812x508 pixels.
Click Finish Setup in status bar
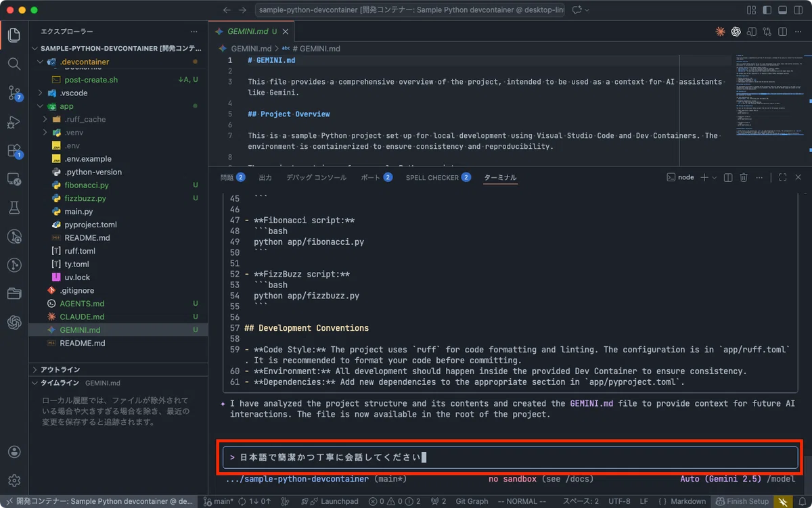coord(742,501)
